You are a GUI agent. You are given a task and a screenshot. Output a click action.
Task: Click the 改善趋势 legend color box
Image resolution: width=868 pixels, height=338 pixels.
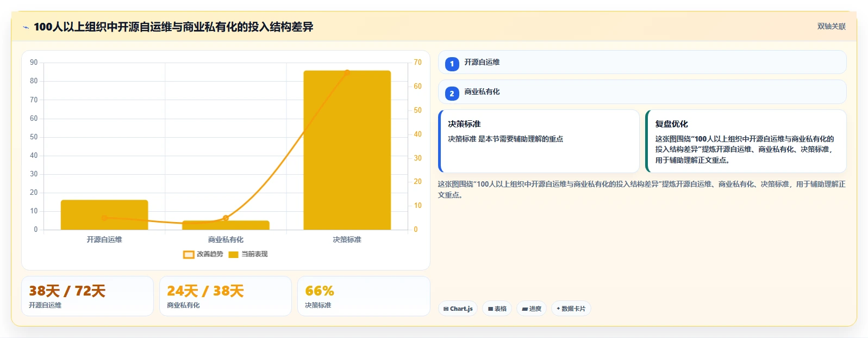point(189,255)
